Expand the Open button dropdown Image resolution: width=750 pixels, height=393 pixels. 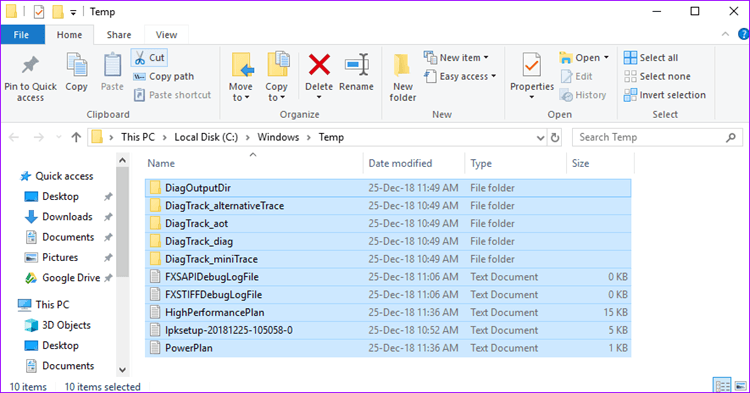[x=606, y=58]
